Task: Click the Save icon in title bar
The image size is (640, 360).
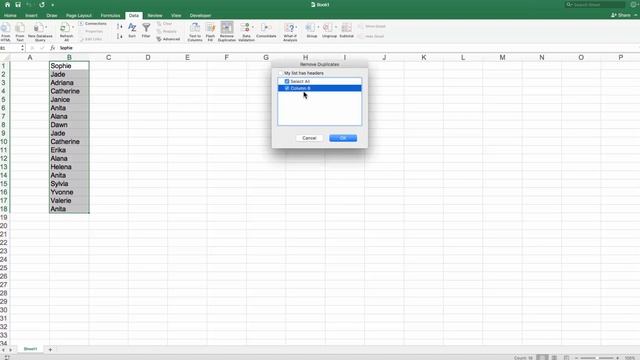Action: click(x=18, y=4)
